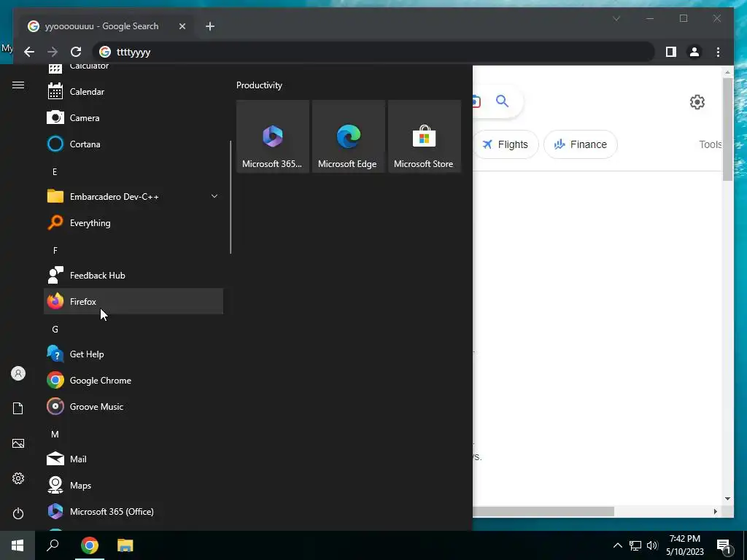Click the Power button in Start
Image resolution: width=747 pixels, height=560 pixels.
(18, 513)
